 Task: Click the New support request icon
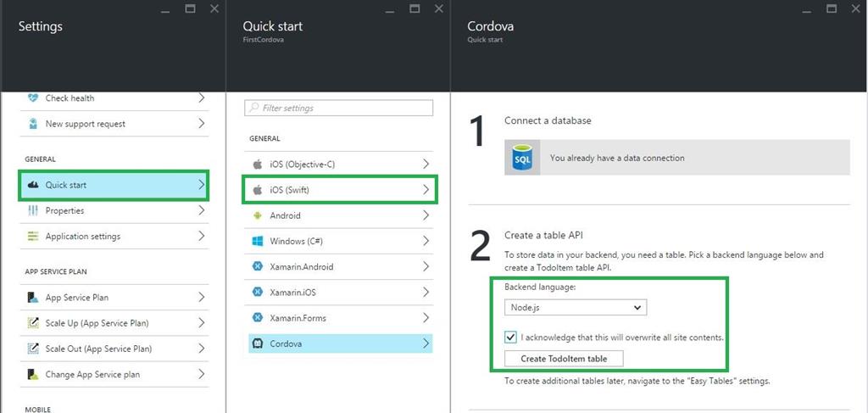(x=33, y=124)
